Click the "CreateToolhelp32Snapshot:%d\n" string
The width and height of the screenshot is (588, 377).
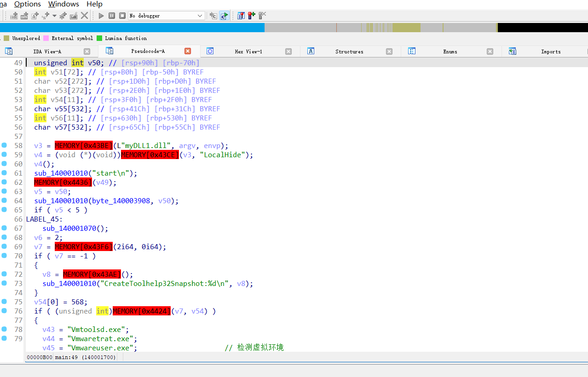[x=167, y=283]
